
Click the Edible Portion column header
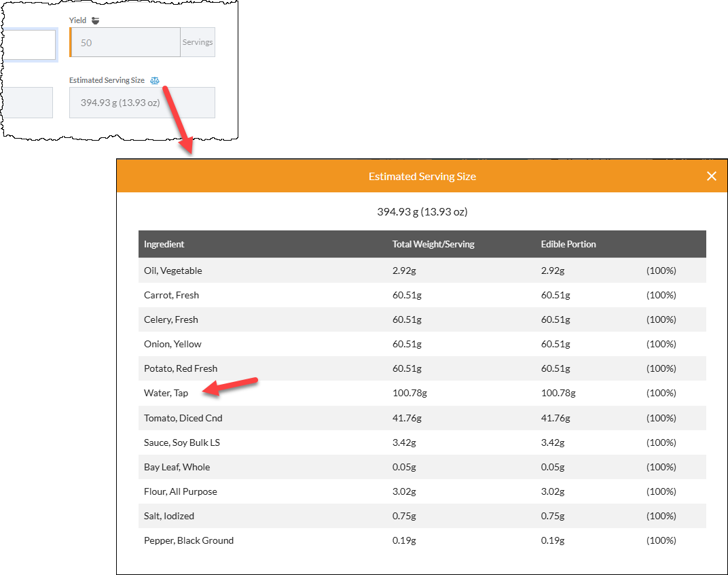click(x=568, y=244)
